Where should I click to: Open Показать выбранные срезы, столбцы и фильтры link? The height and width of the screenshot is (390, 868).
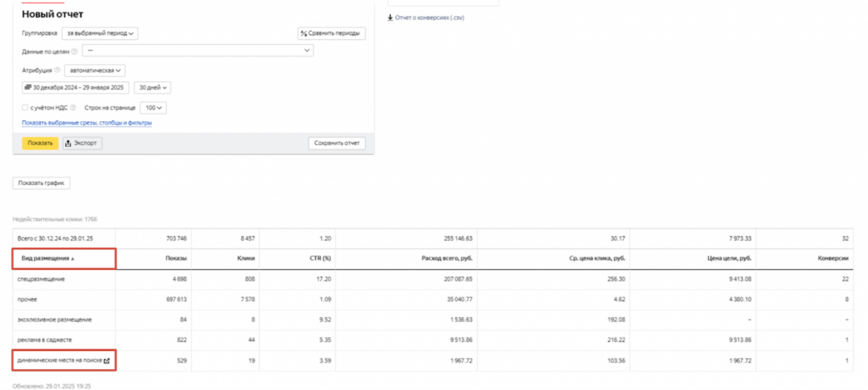click(x=86, y=123)
